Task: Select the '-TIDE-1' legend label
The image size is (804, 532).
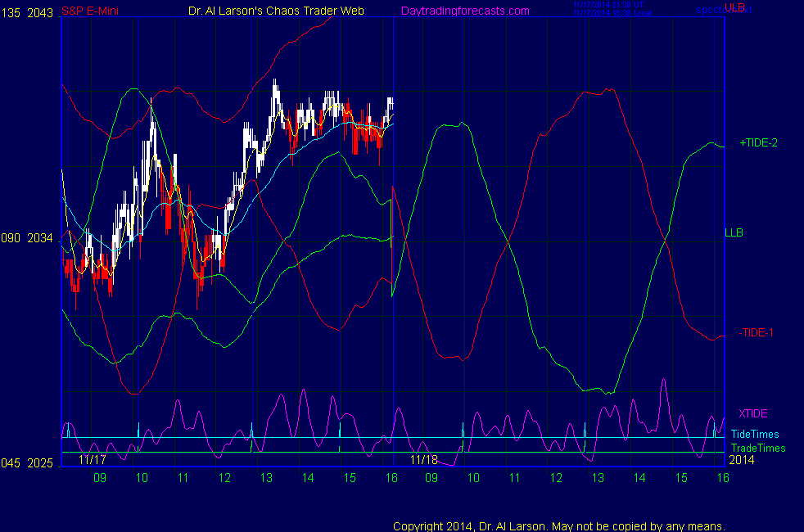Action: point(756,332)
